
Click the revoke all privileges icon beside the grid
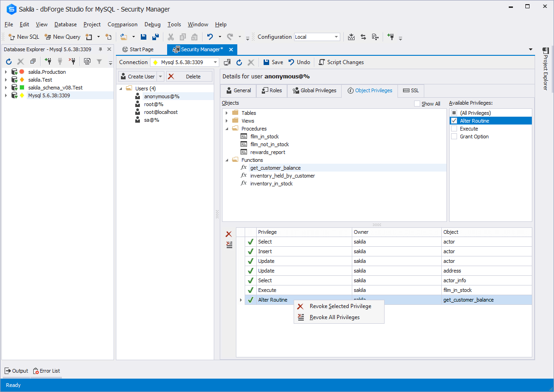click(x=229, y=245)
